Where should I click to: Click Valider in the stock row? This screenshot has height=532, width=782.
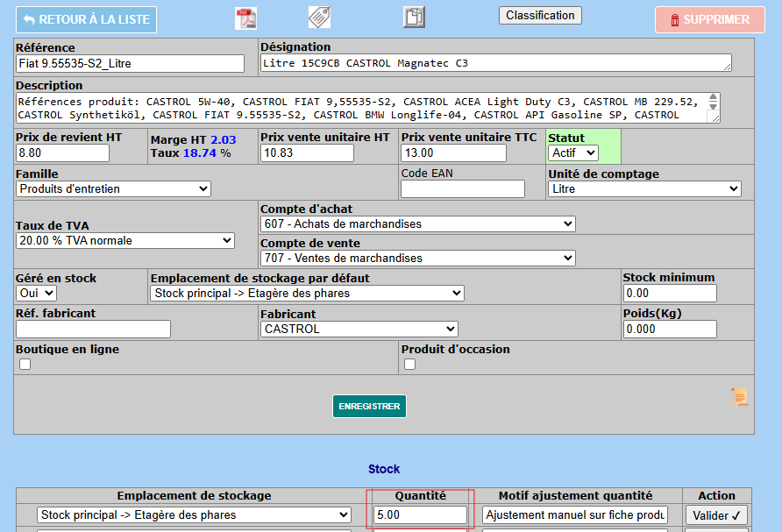pos(717,515)
